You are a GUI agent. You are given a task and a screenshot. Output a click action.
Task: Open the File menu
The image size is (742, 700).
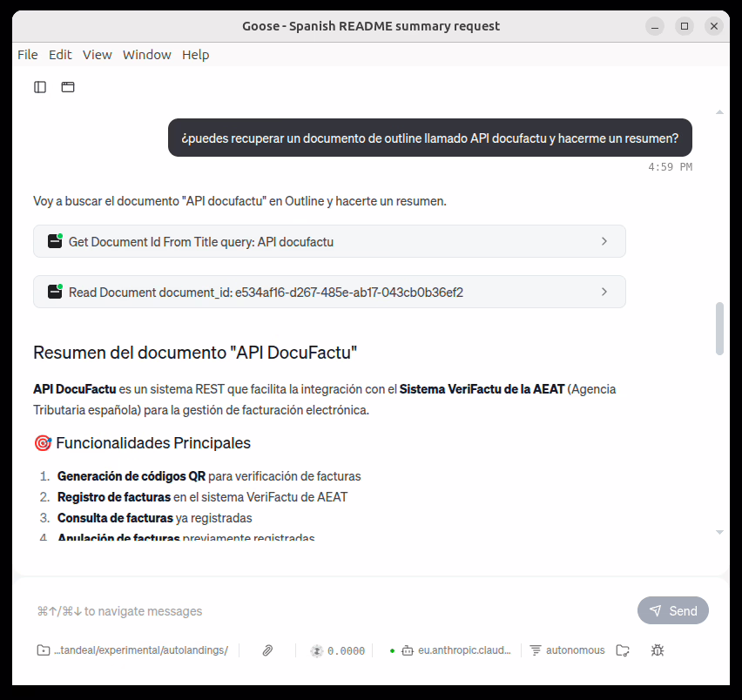[x=28, y=55]
